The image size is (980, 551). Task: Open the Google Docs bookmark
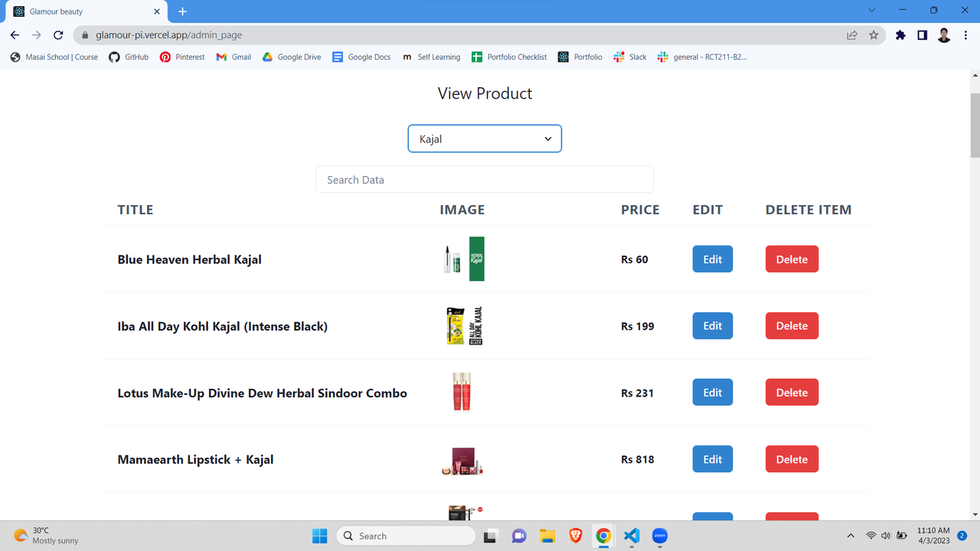(x=361, y=57)
